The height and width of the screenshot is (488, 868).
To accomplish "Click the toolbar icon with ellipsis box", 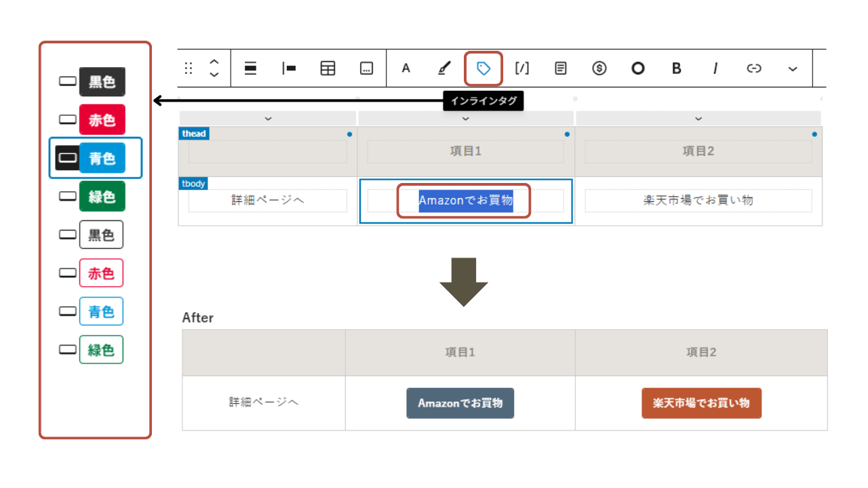I will (367, 68).
